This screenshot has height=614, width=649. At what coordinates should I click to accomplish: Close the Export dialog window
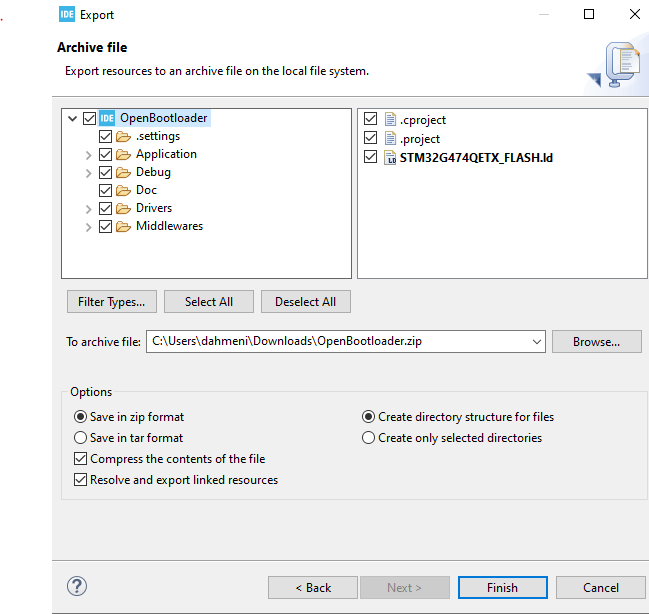pyautogui.click(x=635, y=14)
